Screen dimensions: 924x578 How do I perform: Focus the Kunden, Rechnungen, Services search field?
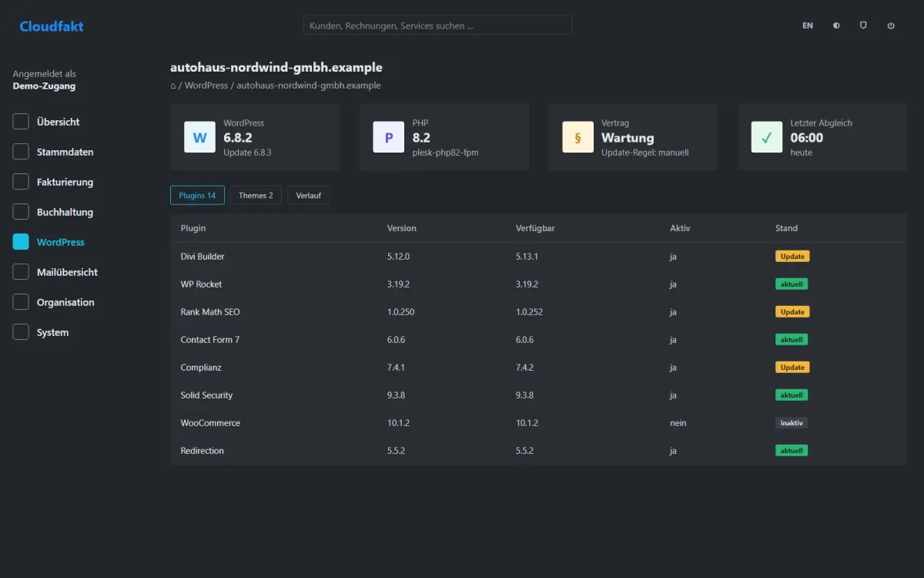437,25
